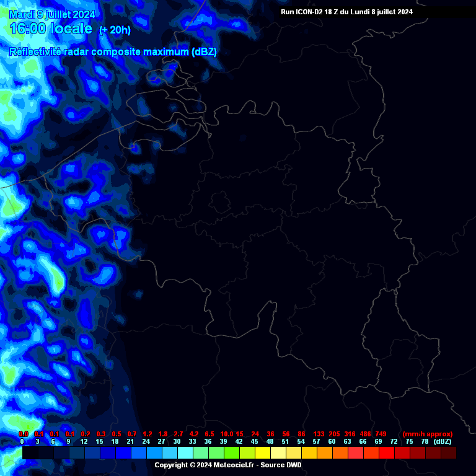Click the yellow legend swatch starting at 45 dBZ
This screenshot has width=476, height=476.
click(x=263, y=452)
